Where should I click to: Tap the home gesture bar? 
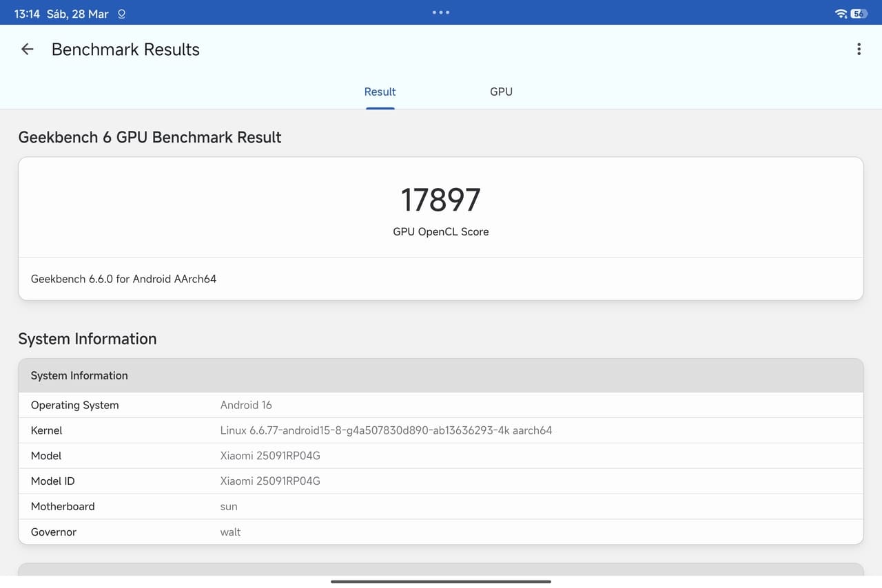pos(440,582)
